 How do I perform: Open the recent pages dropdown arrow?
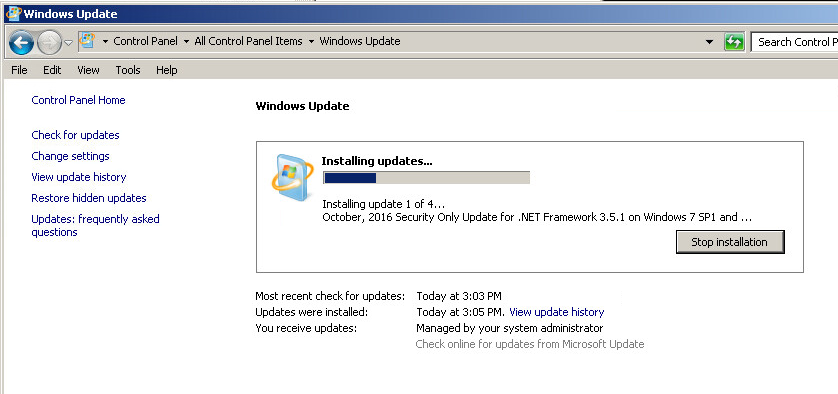(68, 42)
